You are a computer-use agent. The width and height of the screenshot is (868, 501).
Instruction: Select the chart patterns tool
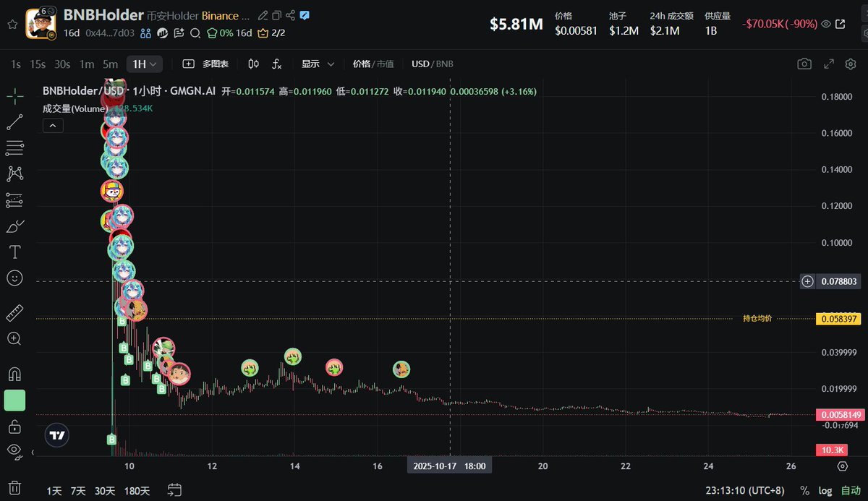(x=14, y=174)
